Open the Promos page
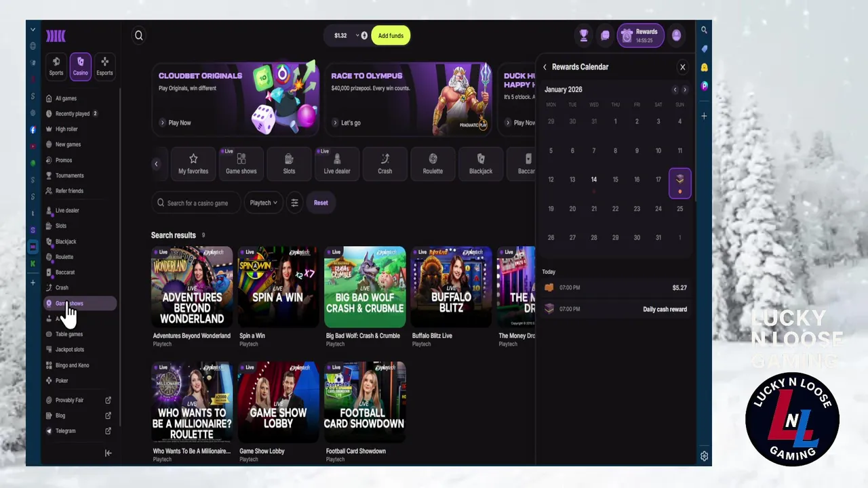 [79, 160]
